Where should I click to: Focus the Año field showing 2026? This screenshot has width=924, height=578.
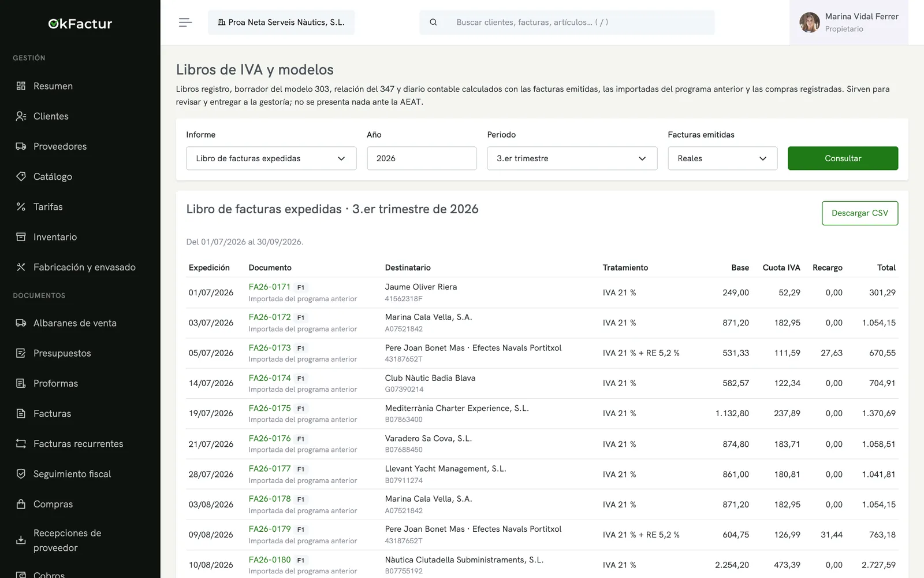point(422,158)
